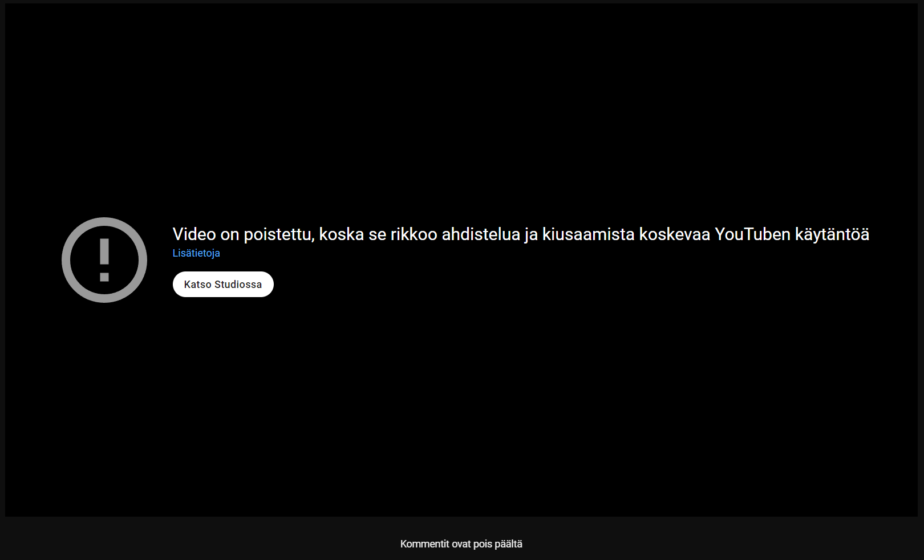Select the video removed message text
Image resolution: width=924 pixels, height=560 pixels.
click(x=521, y=234)
